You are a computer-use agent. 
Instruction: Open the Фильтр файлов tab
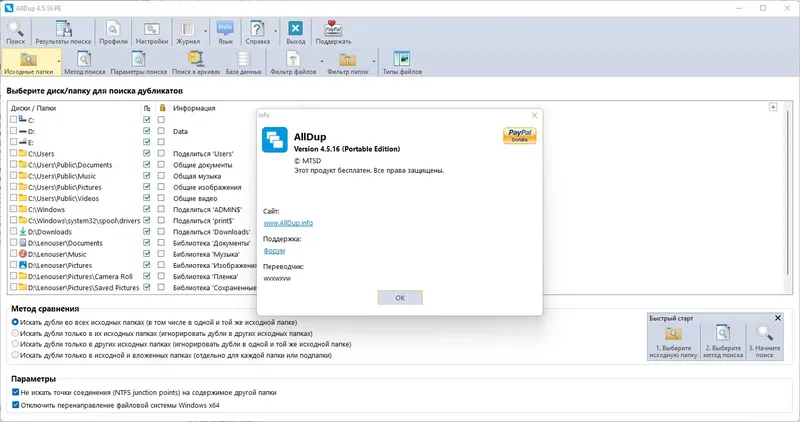[293, 63]
